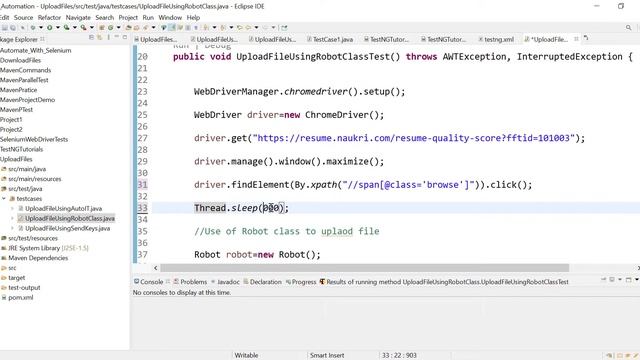Image resolution: width=640 pixels, height=360 pixels.
Task: Click the last toolbar icon beside Forward
Action: pyautogui.click(x=284, y=27)
